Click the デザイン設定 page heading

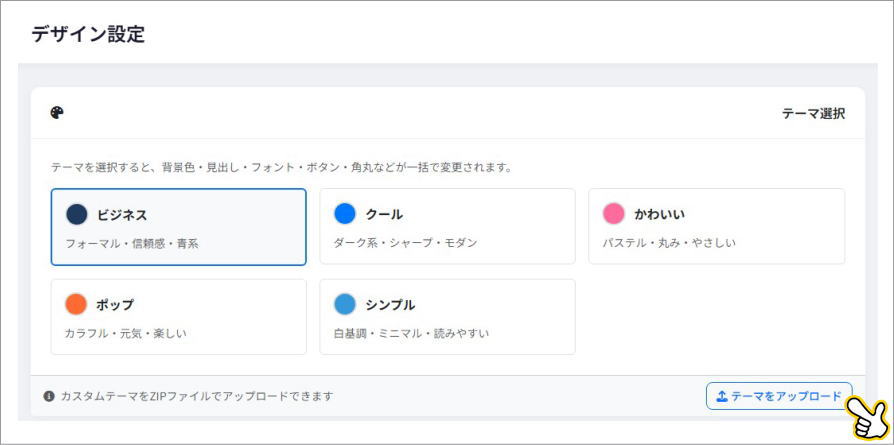coord(88,34)
